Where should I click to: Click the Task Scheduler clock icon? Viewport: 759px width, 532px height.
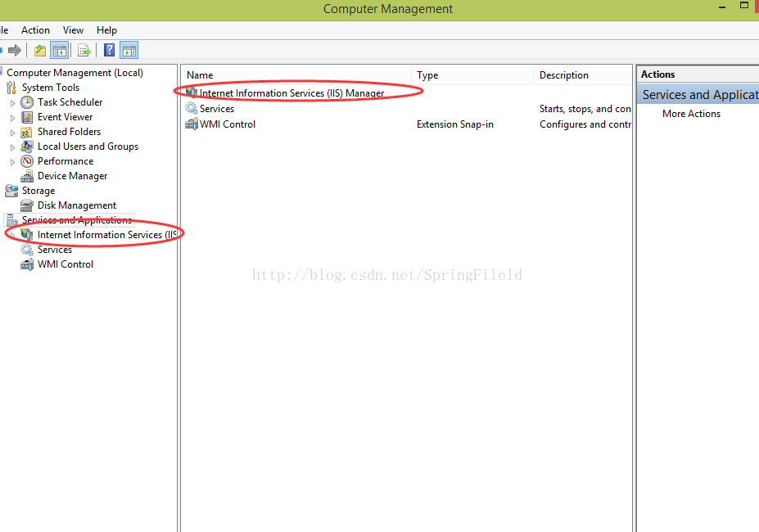[x=27, y=102]
